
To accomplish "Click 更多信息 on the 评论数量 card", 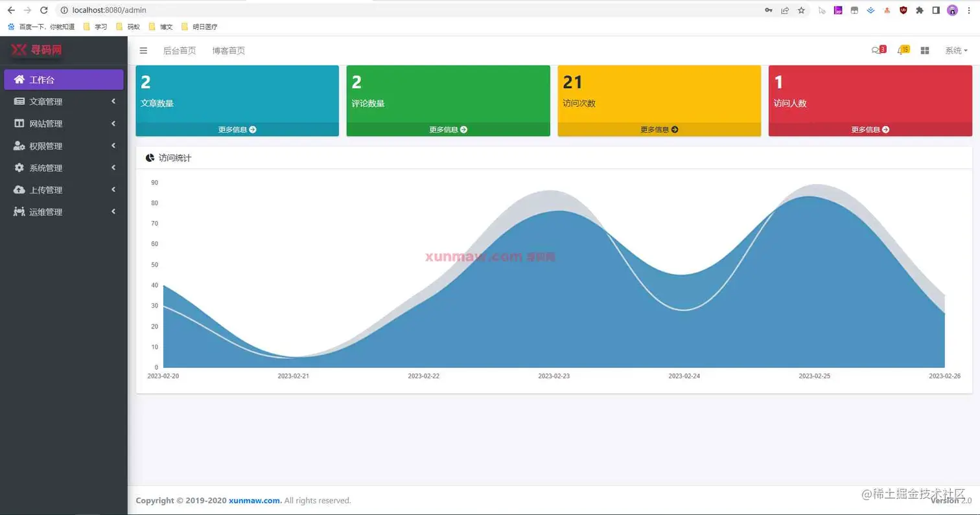I will [449, 130].
